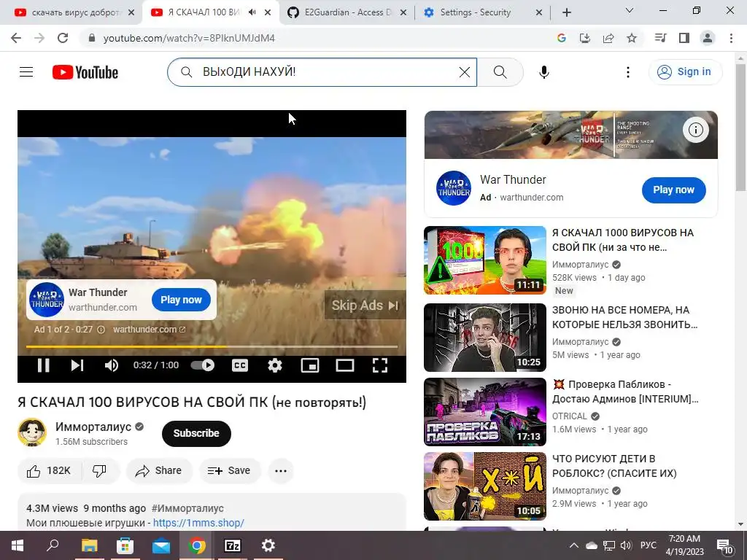Image resolution: width=747 pixels, height=560 pixels.
Task: Open the YouTube hamburger guide menu
Action: pos(26,72)
